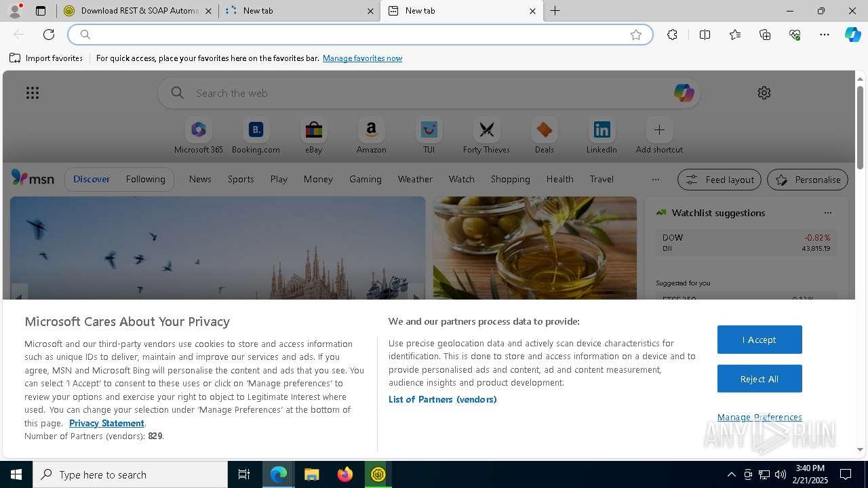Open the Travel category
Screen dimensions: 868x488
pos(601,179)
